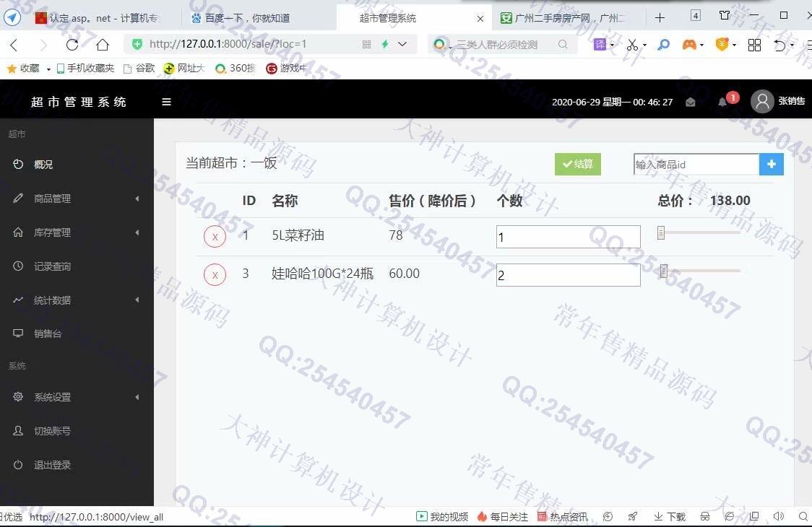This screenshot has height=527, width=812.
Task: Click 热点资讯 in status bar
Action: pos(562,517)
